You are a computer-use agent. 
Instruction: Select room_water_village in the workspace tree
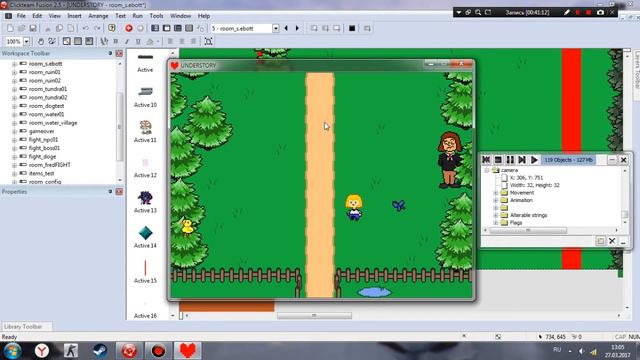pos(53,123)
